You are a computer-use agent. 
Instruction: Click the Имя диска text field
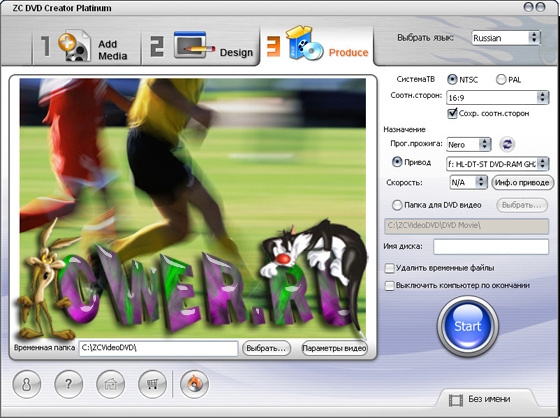tap(491, 247)
